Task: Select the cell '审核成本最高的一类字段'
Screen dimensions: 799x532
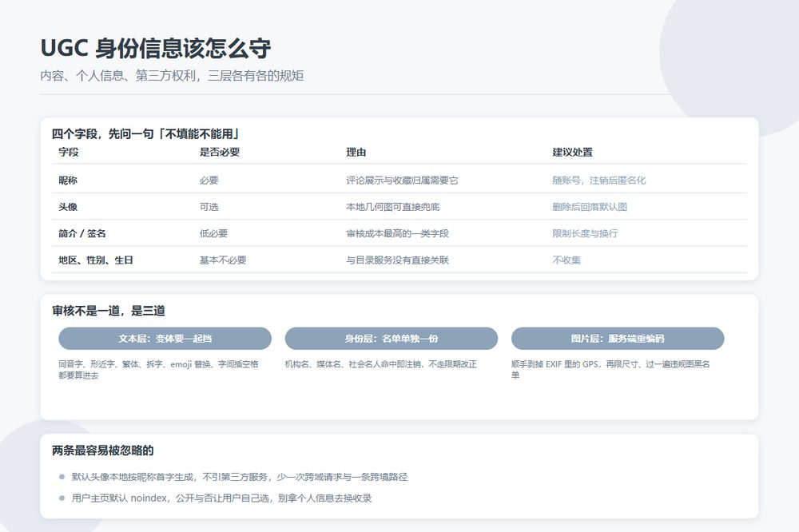Action: (397, 233)
